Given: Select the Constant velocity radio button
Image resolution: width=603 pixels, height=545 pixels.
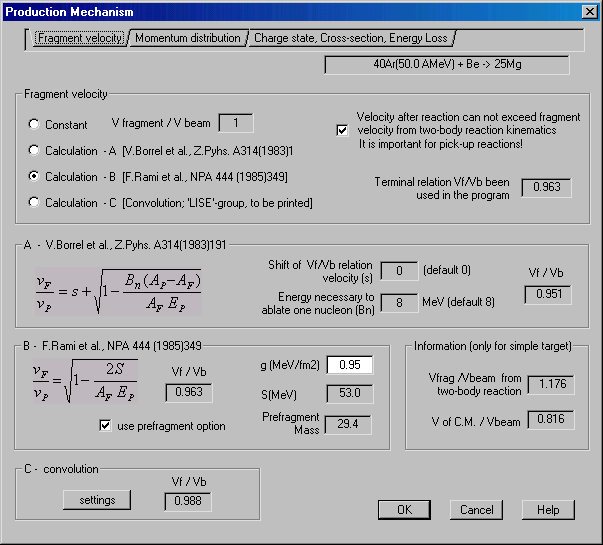Looking at the screenshot, I should (35, 125).
